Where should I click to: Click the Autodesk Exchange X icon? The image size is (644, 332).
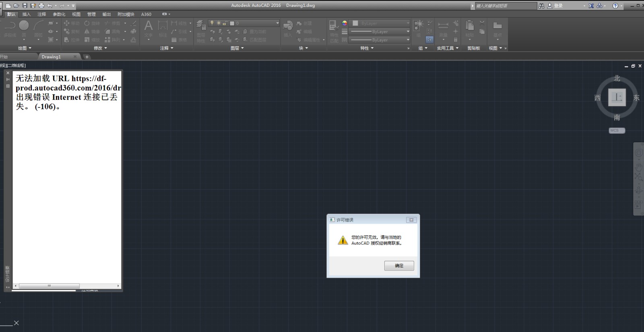[591, 6]
